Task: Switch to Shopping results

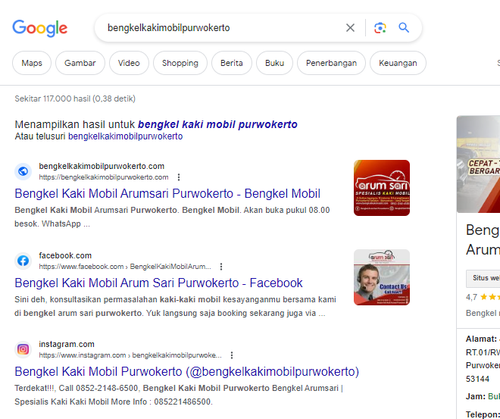Action: click(180, 63)
